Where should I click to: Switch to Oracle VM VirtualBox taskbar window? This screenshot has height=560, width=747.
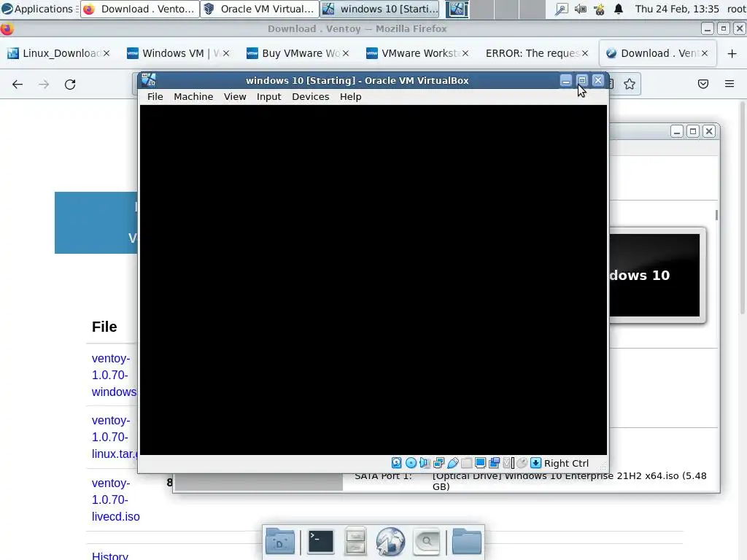tap(259, 9)
